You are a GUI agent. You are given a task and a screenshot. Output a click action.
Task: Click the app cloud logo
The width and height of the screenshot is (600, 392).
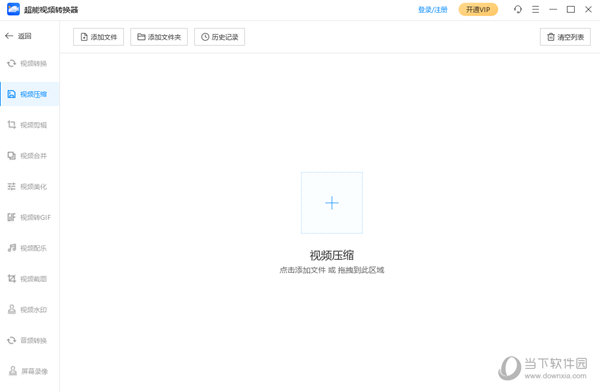point(13,9)
